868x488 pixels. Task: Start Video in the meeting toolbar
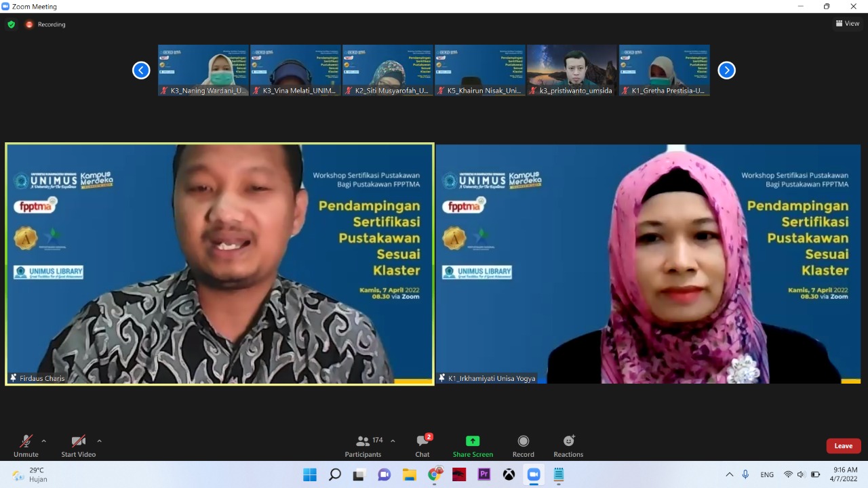[79, 445]
